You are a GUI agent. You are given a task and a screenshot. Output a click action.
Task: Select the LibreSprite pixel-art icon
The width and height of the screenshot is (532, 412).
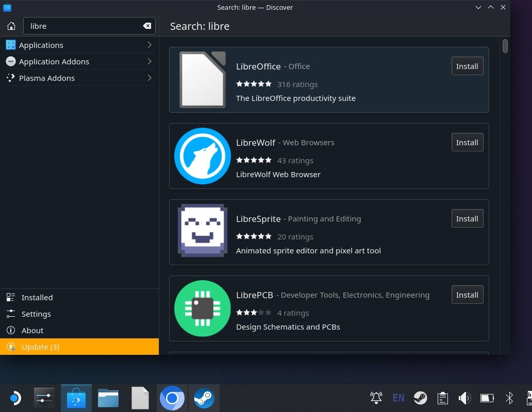(x=202, y=231)
